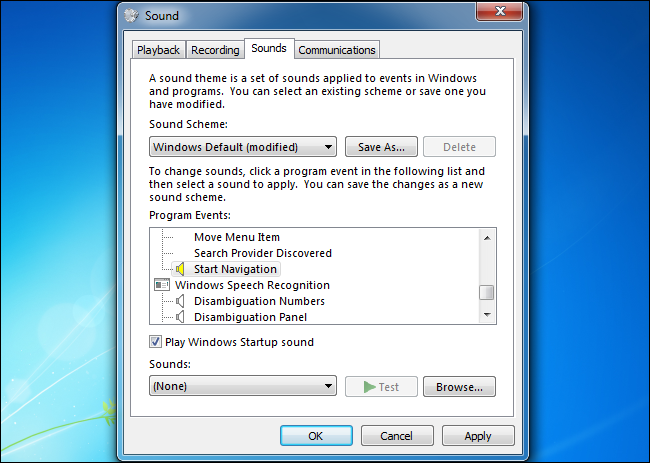This screenshot has width=650, height=463.
Task: Click the Program Events scrollbar thumb
Action: pyautogui.click(x=487, y=292)
